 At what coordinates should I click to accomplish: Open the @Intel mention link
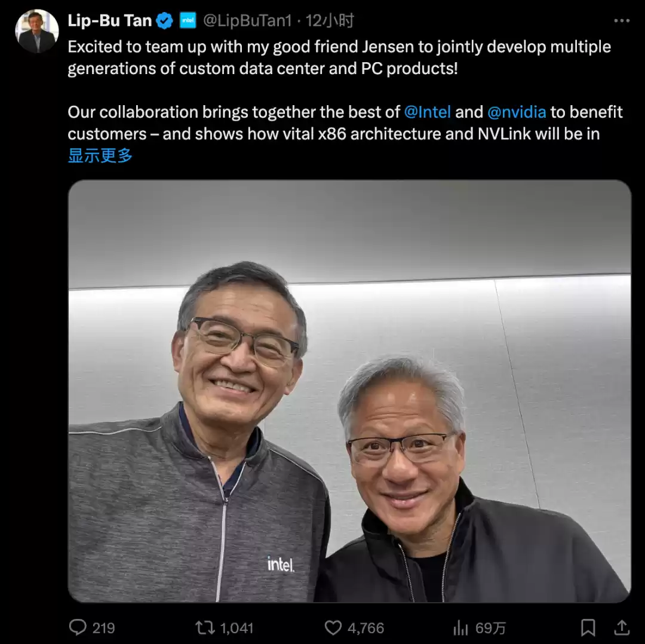[428, 112]
